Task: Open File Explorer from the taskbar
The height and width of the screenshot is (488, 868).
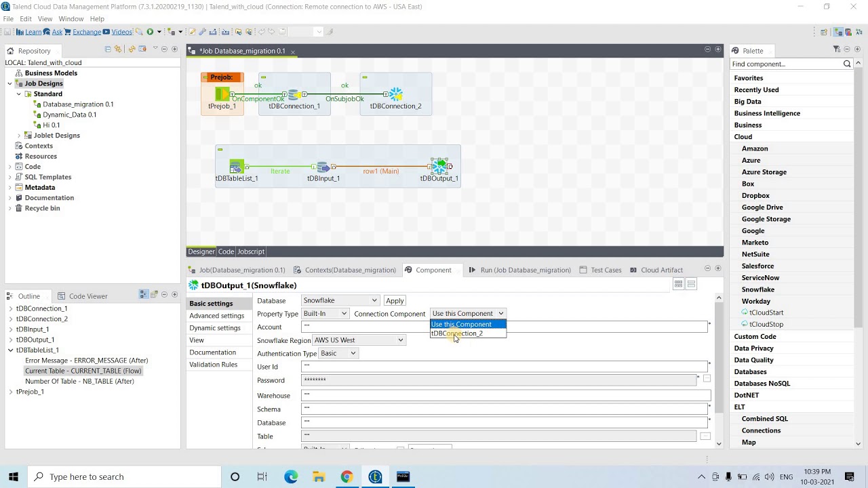Action: pos(319,476)
